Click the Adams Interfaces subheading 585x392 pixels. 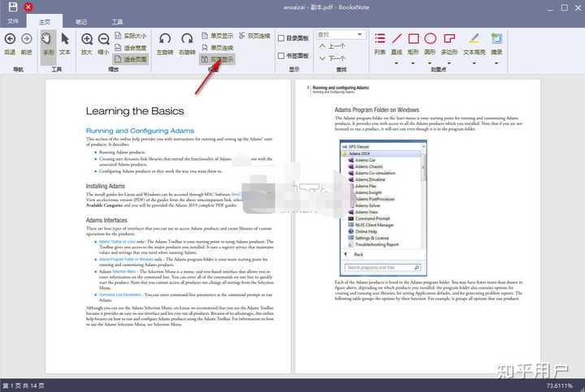click(106, 220)
